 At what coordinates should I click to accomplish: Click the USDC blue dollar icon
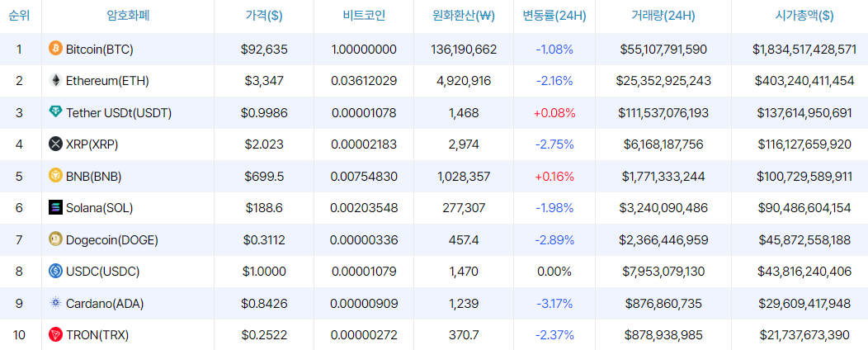coord(55,272)
